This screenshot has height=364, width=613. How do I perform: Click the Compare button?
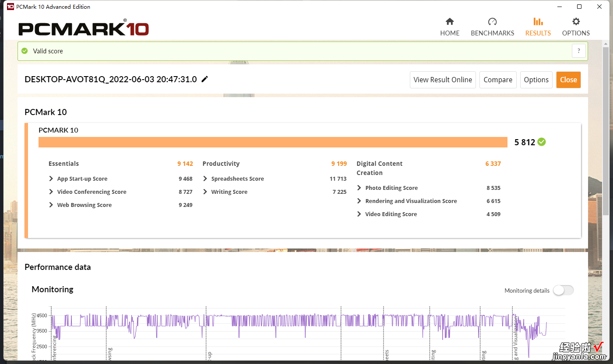[x=498, y=80]
